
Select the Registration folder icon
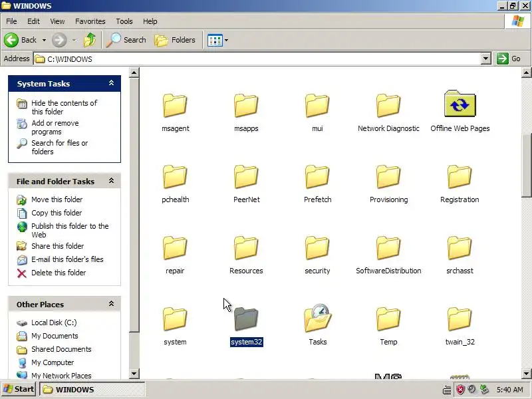click(x=460, y=177)
